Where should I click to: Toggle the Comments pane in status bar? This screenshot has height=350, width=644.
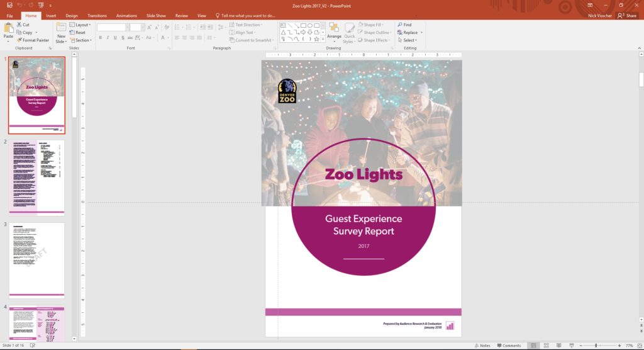click(509, 346)
